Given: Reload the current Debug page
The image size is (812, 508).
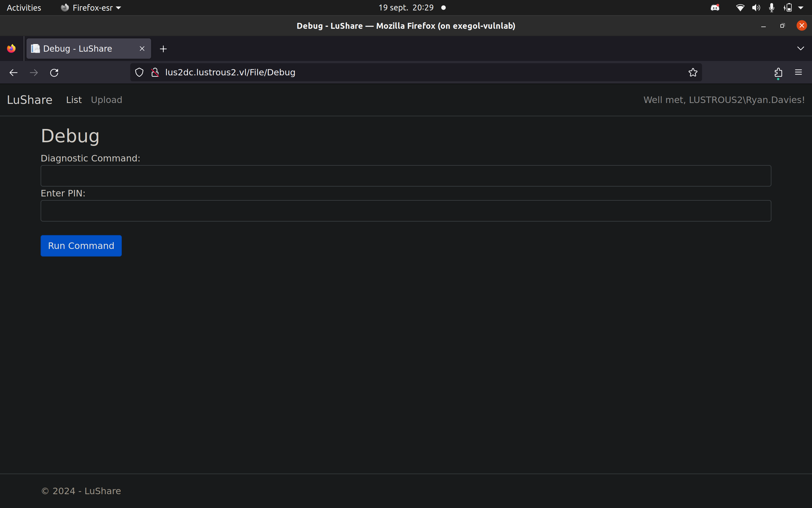Looking at the screenshot, I should coord(54,73).
